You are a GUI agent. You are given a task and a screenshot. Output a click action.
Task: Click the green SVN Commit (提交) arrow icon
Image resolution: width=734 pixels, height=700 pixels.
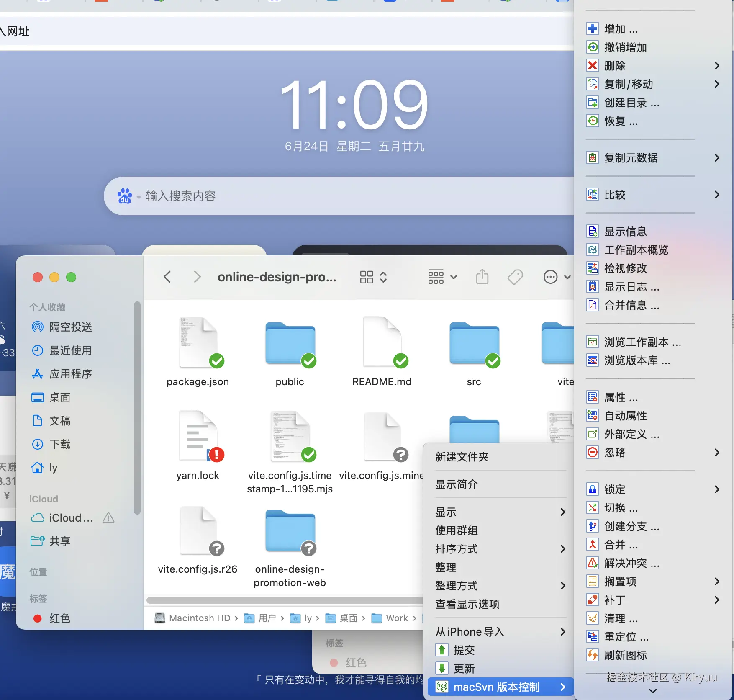442,650
